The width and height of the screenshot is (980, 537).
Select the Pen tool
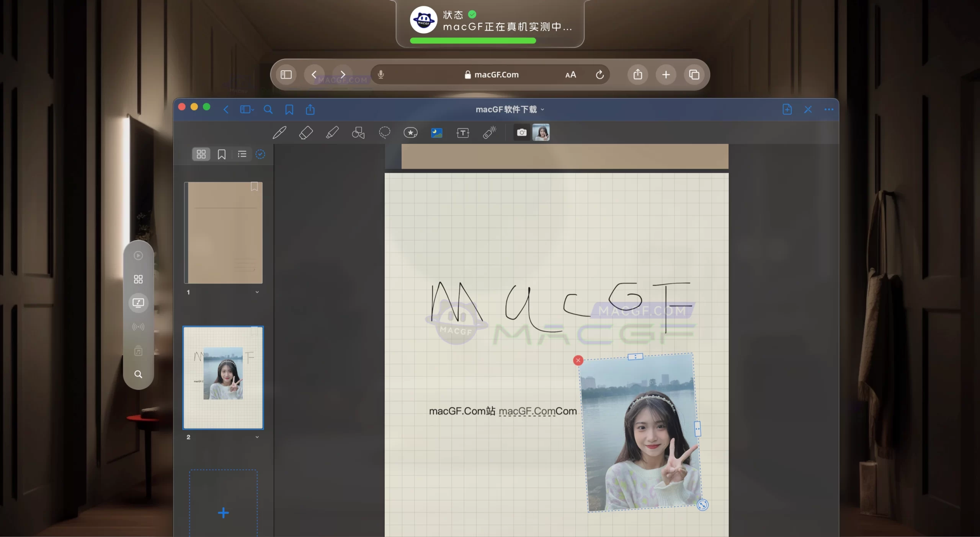[279, 133]
